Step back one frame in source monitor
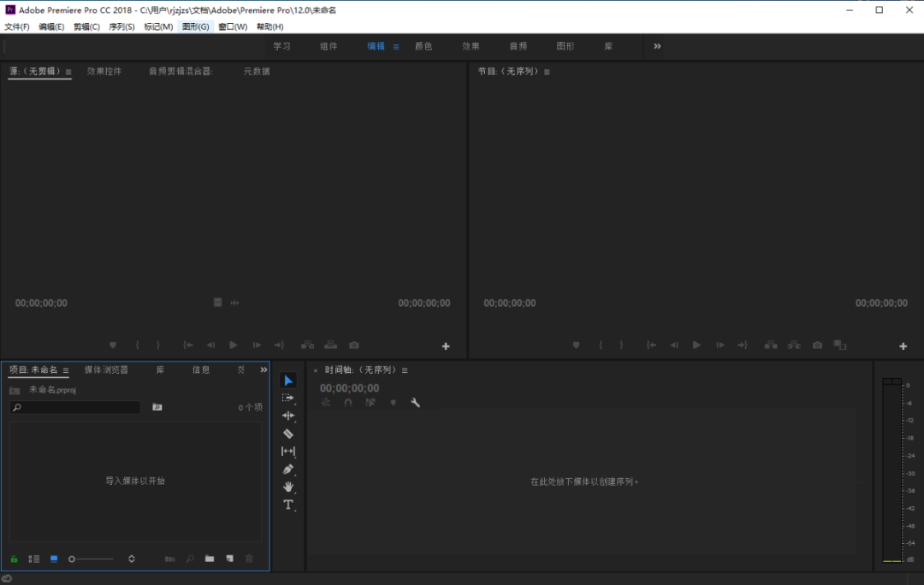This screenshot has width=924, height=585. coord(210,346)
